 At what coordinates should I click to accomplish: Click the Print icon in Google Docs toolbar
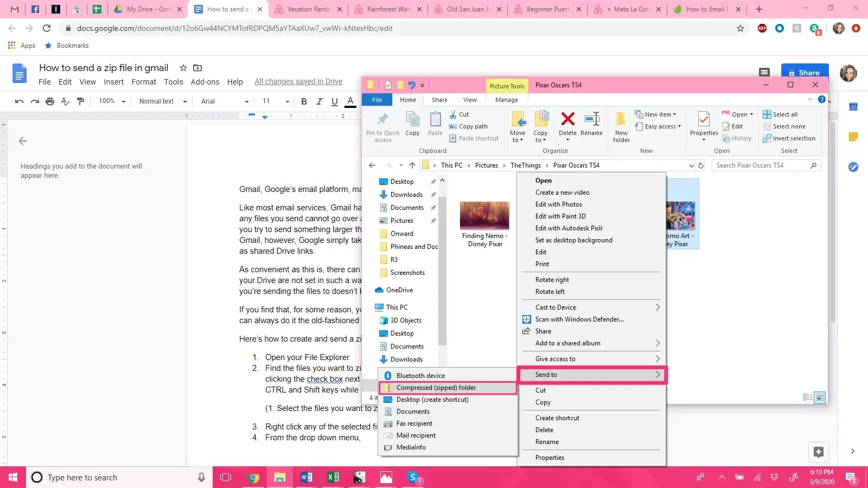point(49,101)
